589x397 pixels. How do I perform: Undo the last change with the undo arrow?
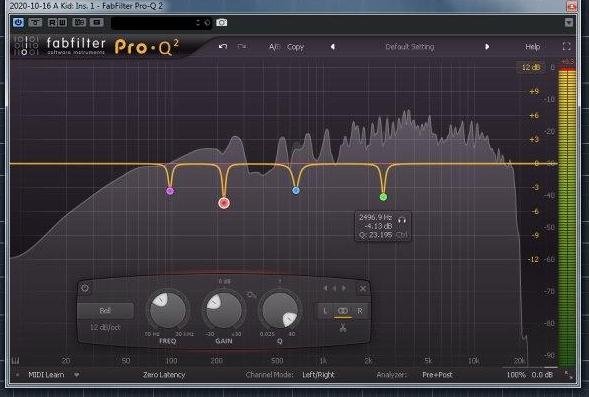223,47
